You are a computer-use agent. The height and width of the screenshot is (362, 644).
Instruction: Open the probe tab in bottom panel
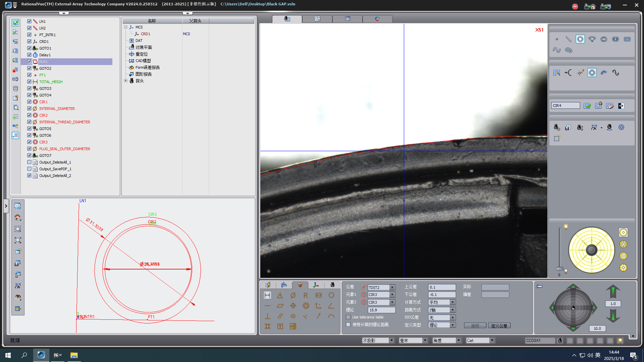[332, 285]
